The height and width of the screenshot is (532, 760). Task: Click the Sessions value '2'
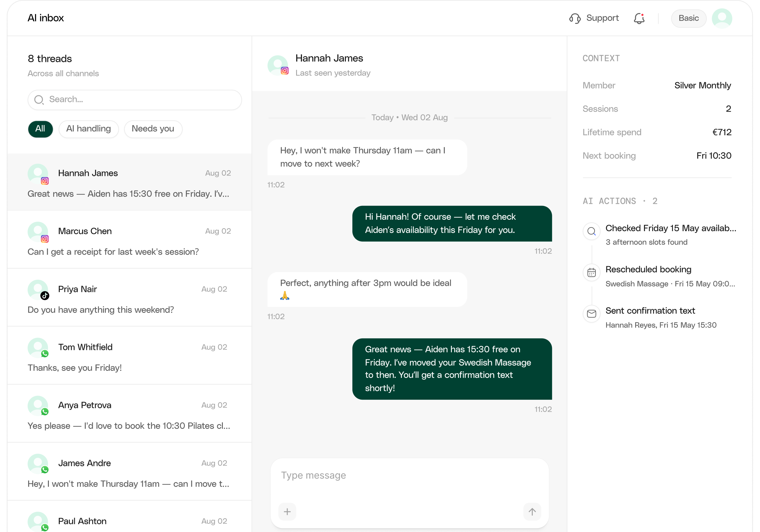coord(728,109)
